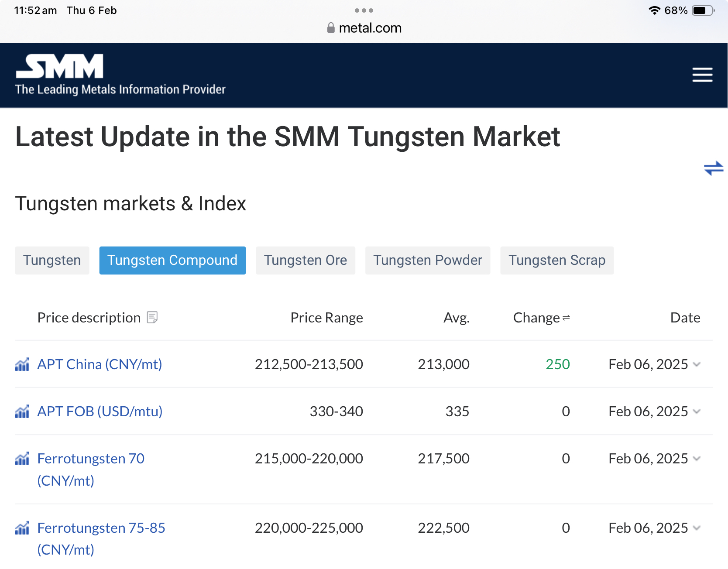Expand the APT China date chevron
Image resolution: width=728 pixels, height=569 pixels.
pyautogui.click(x=697, y=364)
